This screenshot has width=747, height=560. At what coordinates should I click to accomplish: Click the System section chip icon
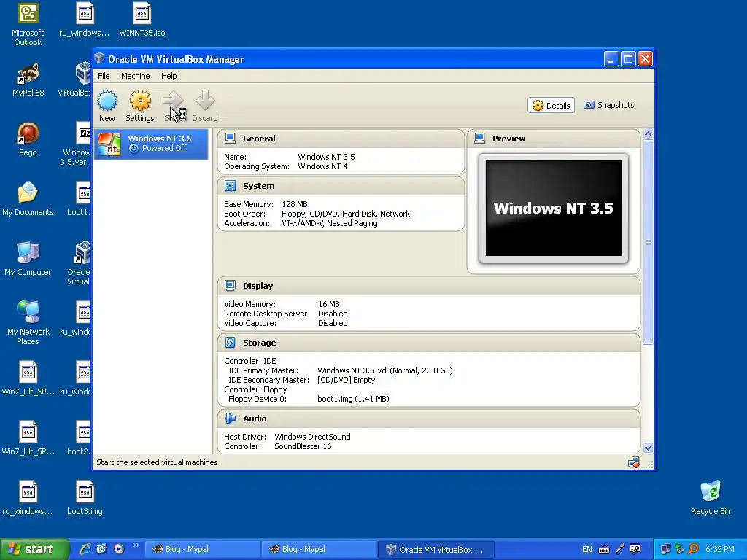230,186
